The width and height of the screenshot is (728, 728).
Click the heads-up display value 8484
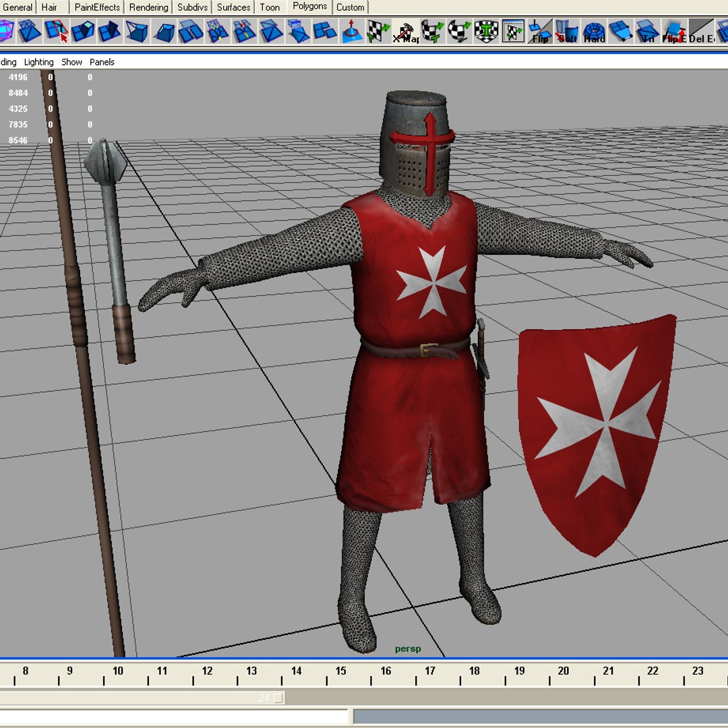[x=18, y=93]
